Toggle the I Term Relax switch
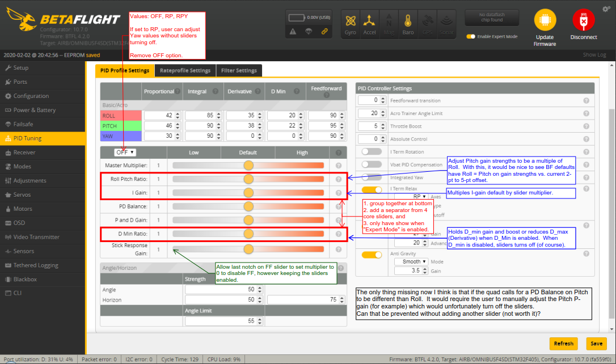This screenshot has width=616, height=364. pos(372,190)
